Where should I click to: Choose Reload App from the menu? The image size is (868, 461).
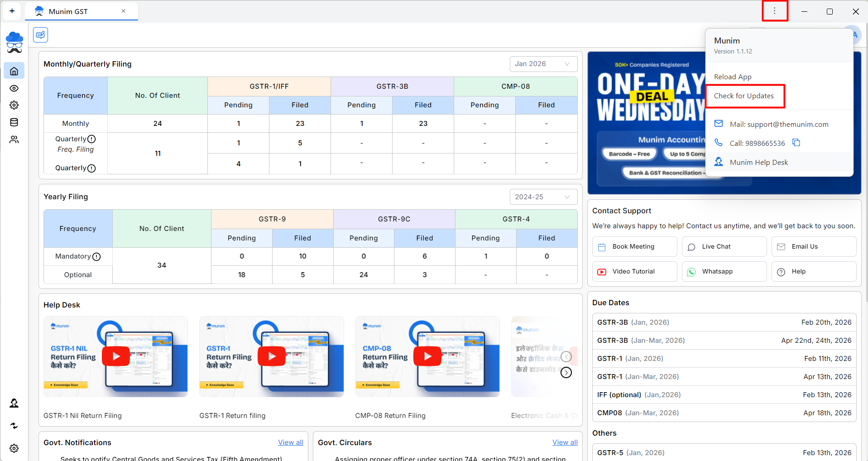(x=732, y=77)
